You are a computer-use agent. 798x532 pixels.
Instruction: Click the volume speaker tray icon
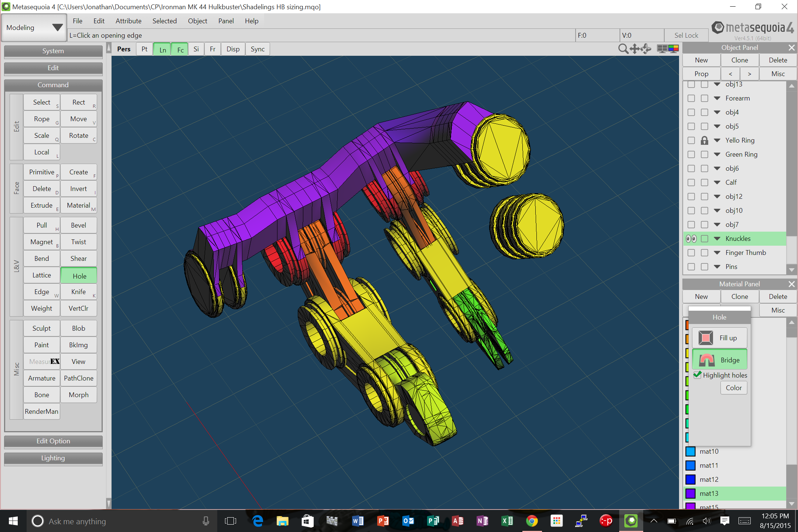tap(706, 521)
